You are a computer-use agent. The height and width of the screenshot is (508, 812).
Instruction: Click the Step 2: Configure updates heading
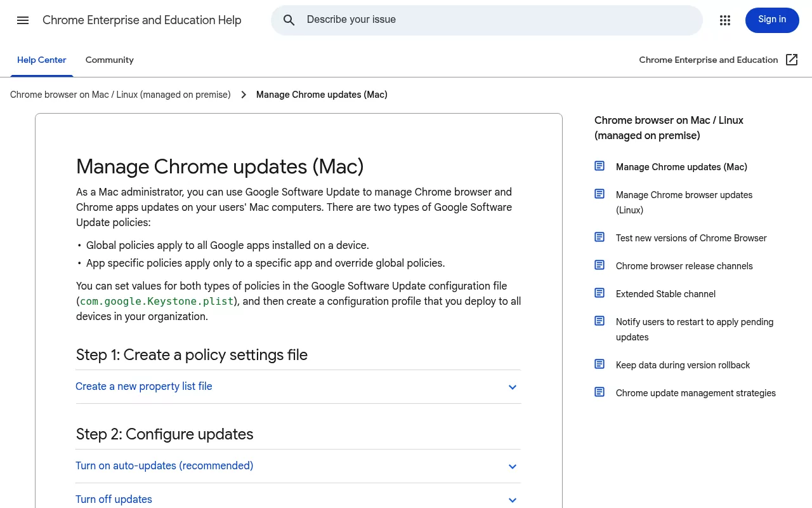point(164,434)
